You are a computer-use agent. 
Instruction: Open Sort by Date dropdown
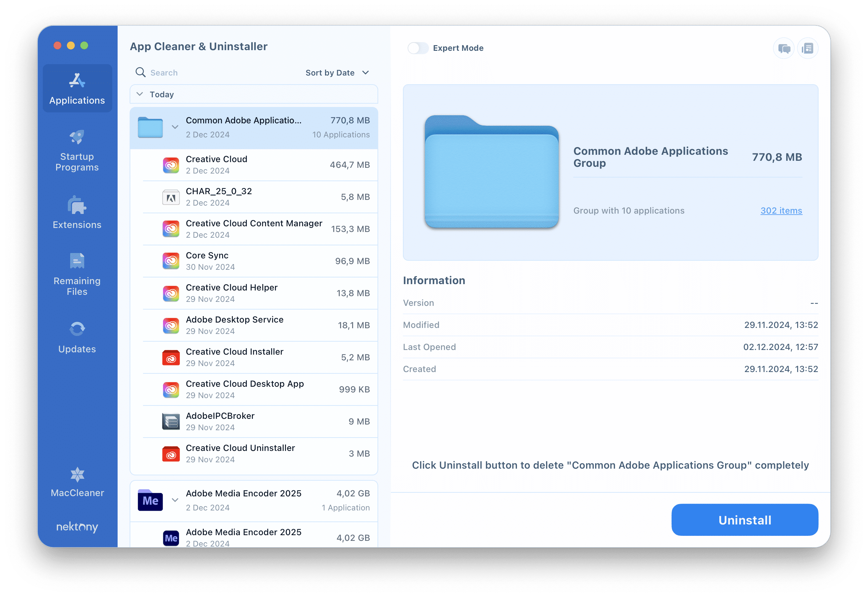click(337, 73)
